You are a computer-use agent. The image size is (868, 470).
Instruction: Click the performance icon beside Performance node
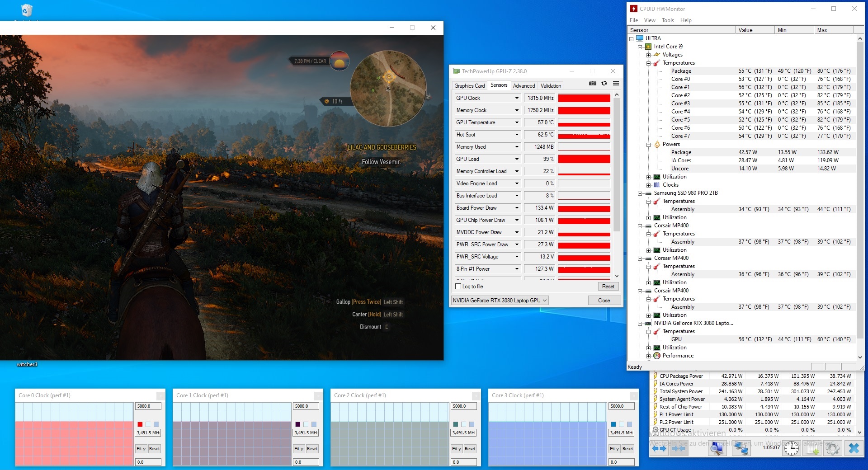point(657,356)
